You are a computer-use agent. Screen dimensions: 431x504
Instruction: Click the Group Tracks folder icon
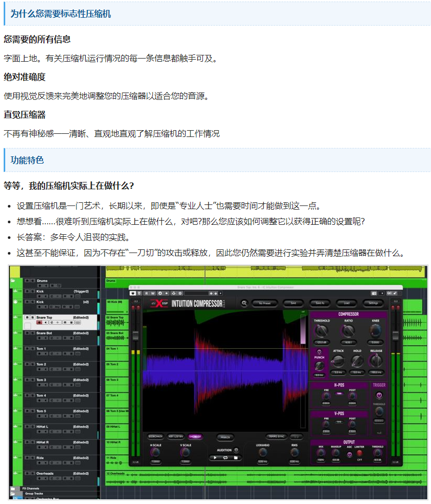pyautogui.click(x=13, y=494)
